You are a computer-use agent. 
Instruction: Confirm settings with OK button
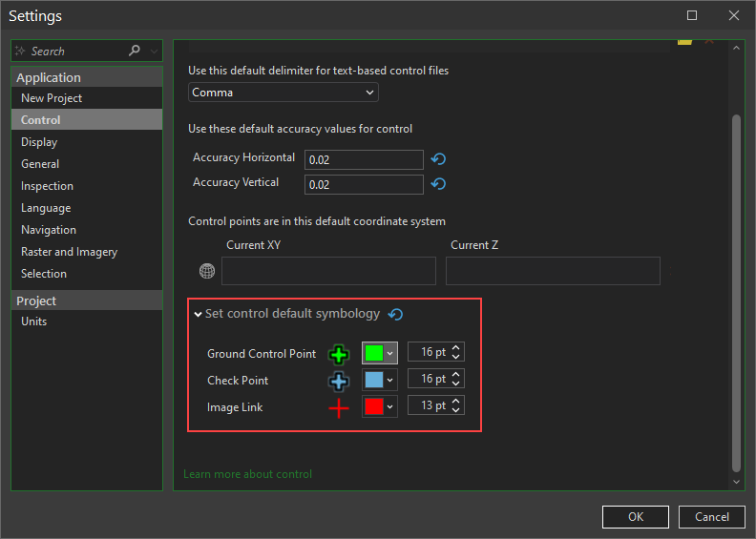636,517
